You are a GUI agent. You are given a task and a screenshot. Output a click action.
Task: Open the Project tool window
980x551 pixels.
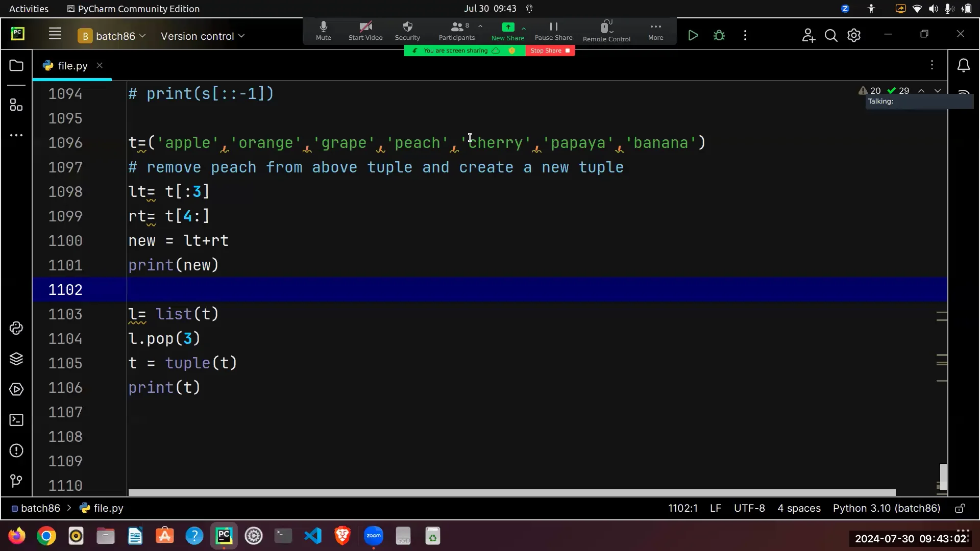[16, 65]
